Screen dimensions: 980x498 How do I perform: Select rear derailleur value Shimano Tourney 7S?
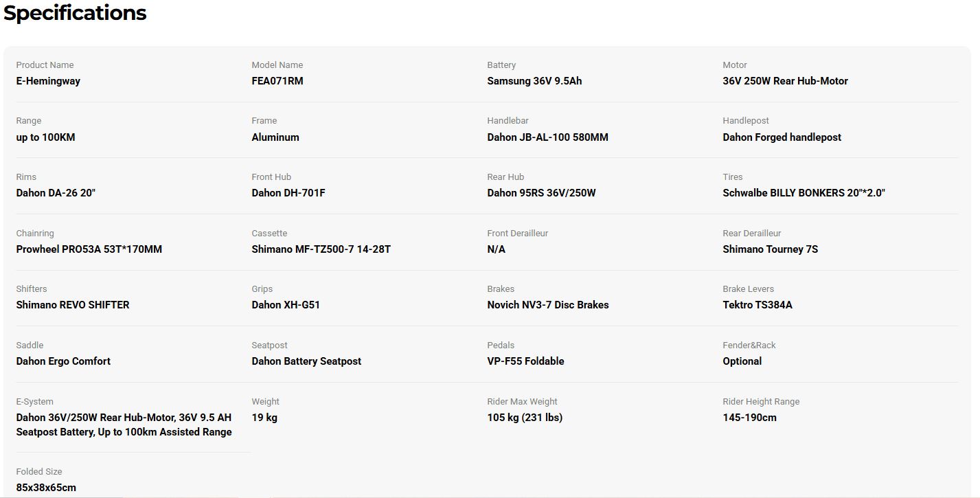pyautogui.click(x=770, y=249)
